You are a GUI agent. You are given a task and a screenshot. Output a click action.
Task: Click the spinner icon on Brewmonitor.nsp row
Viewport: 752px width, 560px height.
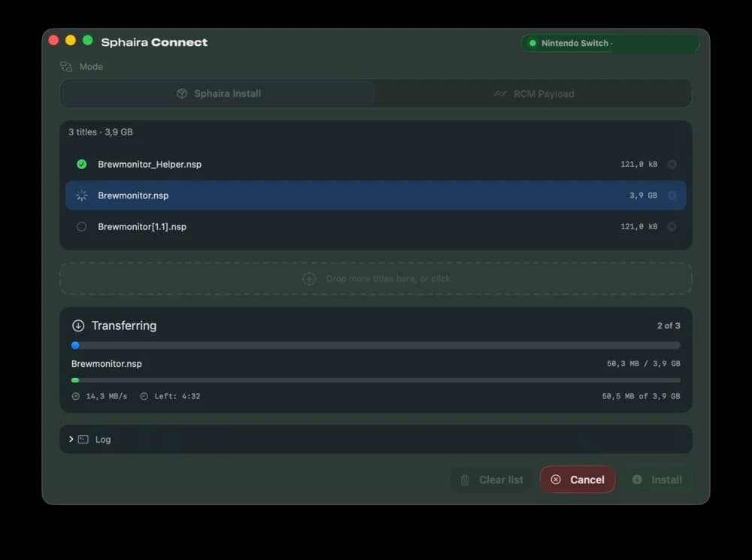coord(81,195)
